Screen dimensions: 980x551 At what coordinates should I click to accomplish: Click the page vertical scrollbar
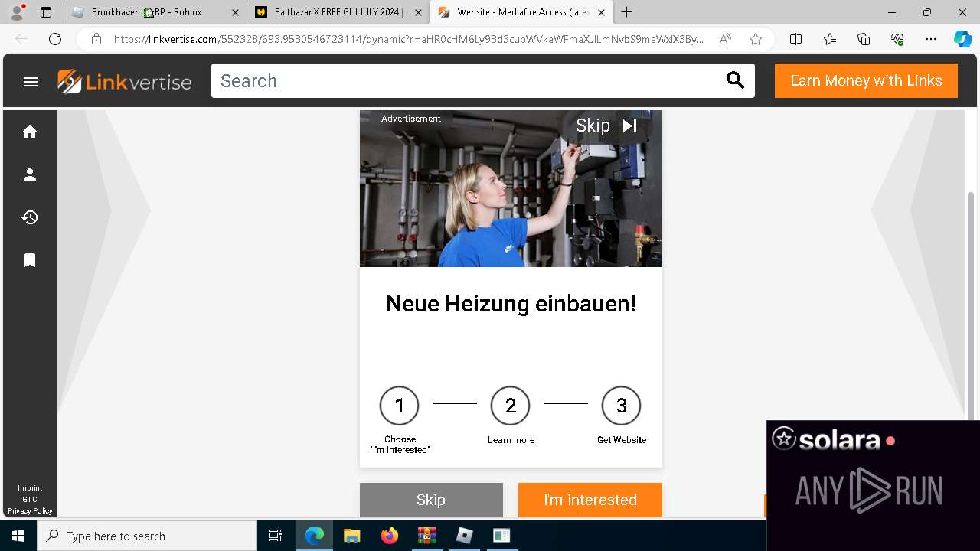[x=972, y=305]
